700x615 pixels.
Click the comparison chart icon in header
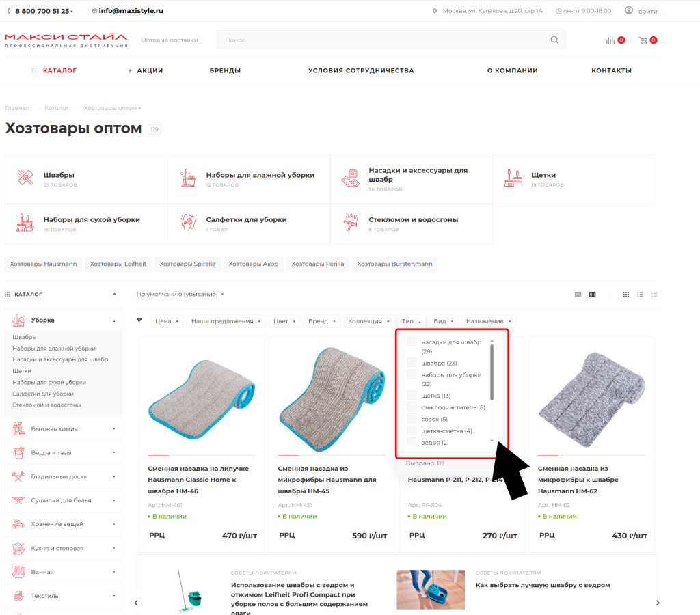[610, 40]
